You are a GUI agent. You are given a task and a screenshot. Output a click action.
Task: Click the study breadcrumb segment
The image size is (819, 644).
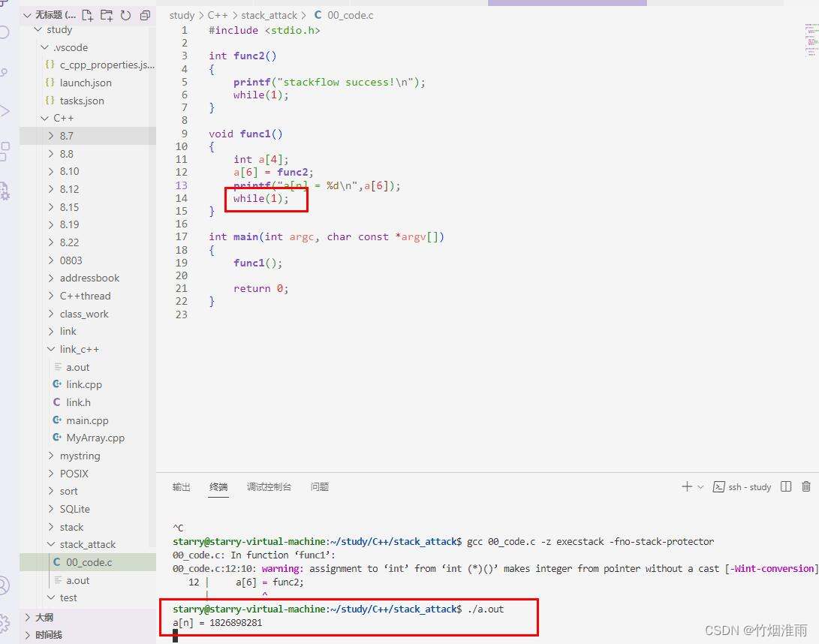[182, 15]
